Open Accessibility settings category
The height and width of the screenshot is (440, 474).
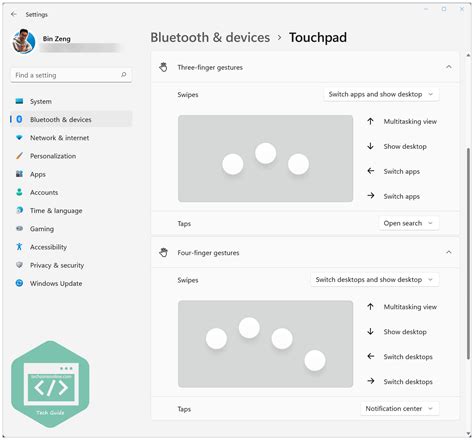pyautogui.click(x=71, y=247)
